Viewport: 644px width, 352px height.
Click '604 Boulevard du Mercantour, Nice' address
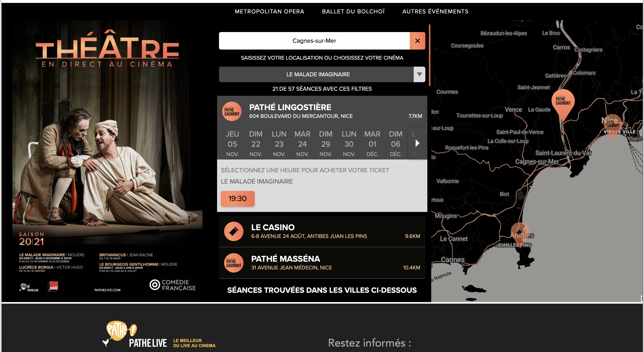pos(301,116)
